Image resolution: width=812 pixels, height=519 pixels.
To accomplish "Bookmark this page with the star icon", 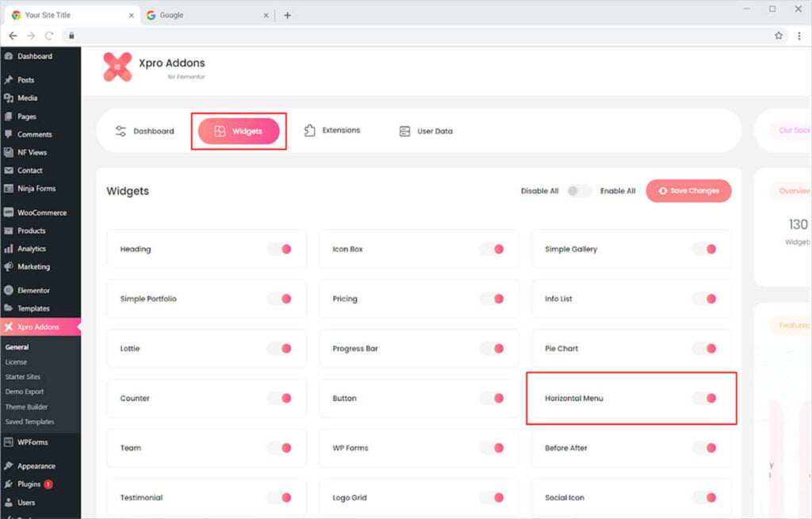I will pos(779,36).
